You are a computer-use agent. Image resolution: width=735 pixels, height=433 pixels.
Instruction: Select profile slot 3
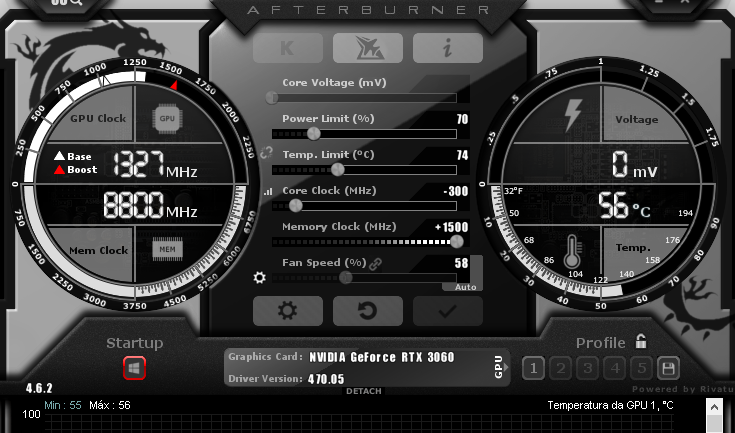pos(588,368)
